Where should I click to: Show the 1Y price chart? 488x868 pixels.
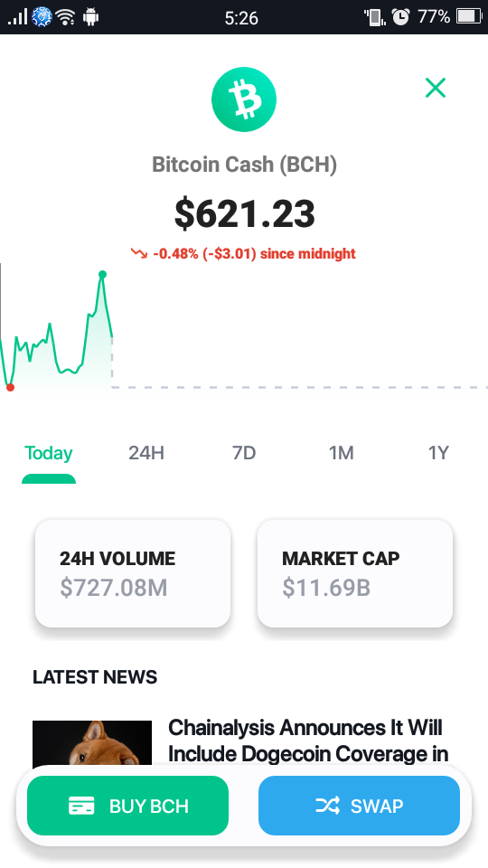pyautogui.click(x=438, y=453)
